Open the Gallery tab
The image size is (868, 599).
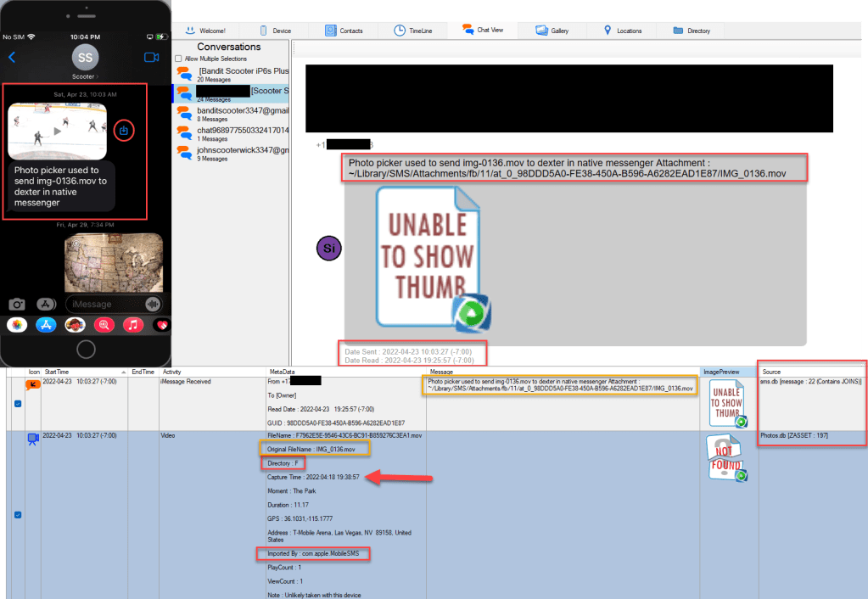pyautogui.click(x=552, y=31)
